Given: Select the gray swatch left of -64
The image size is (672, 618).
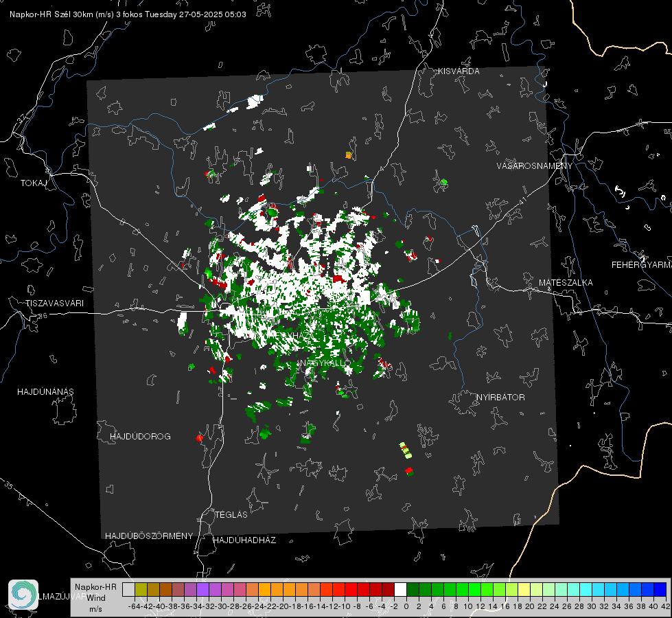Looking at the screenshot, I should tap(128, 590).
